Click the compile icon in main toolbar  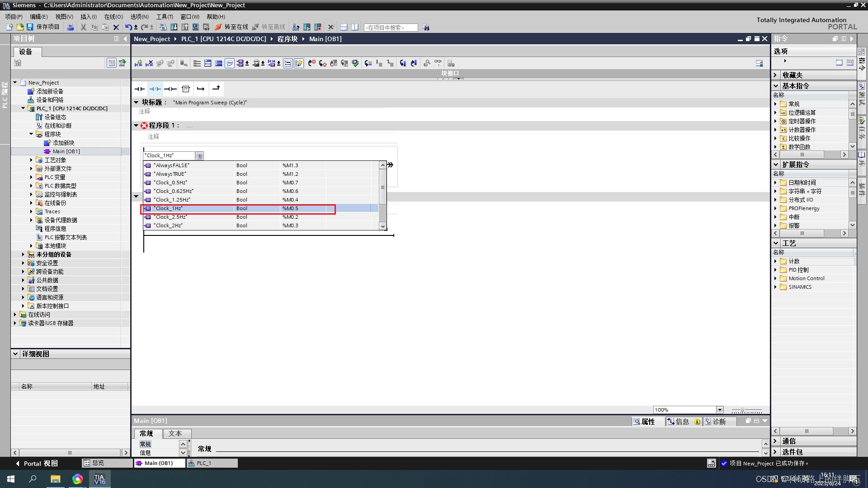[x=163, y=27]
